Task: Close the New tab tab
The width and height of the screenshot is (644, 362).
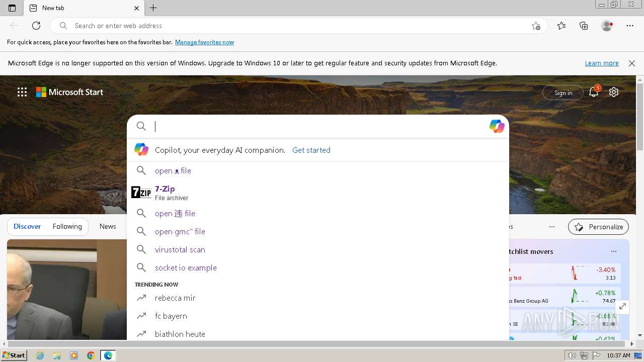Action: pos(136,8)
